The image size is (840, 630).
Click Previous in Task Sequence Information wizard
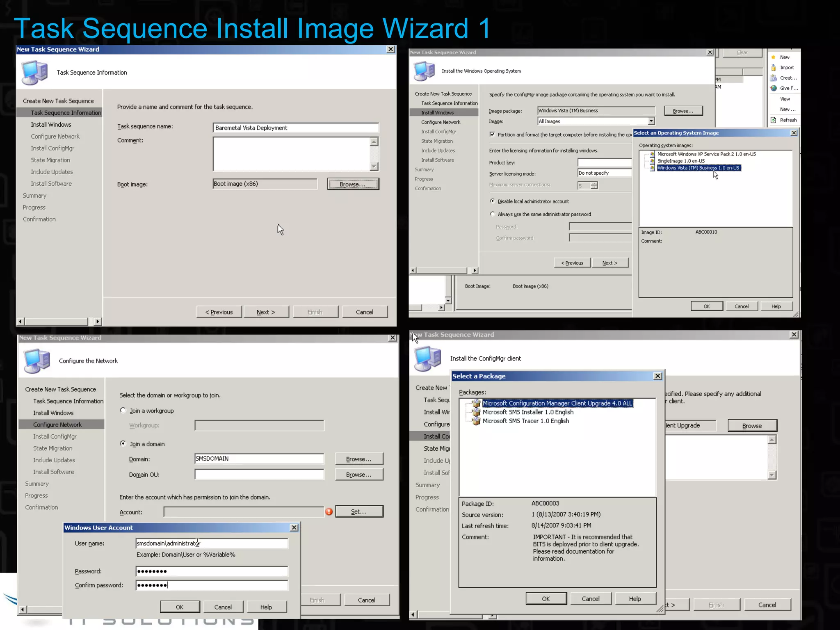click(219, 312)
